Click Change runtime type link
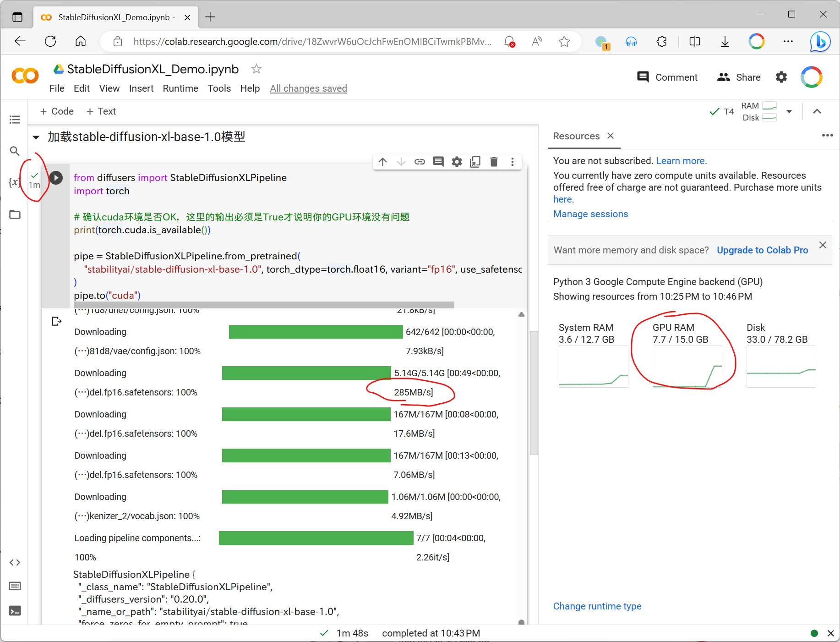Image resolution: width=840 pixels, height=642 pixels. pyautogui.click(x=597, y=606)
